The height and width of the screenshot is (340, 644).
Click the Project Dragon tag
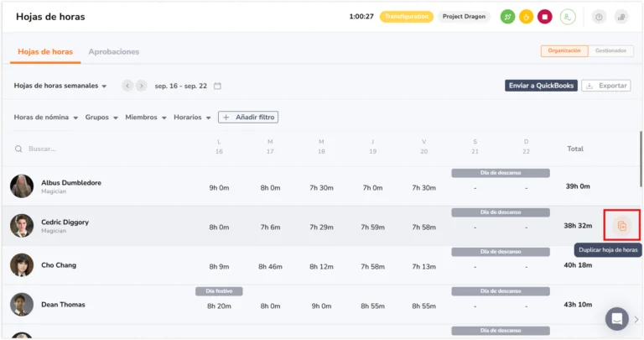(464, 17)
